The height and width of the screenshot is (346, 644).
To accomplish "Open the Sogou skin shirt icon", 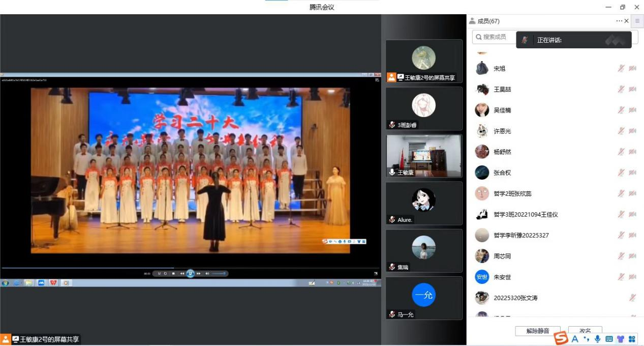I will click(620, 339).
